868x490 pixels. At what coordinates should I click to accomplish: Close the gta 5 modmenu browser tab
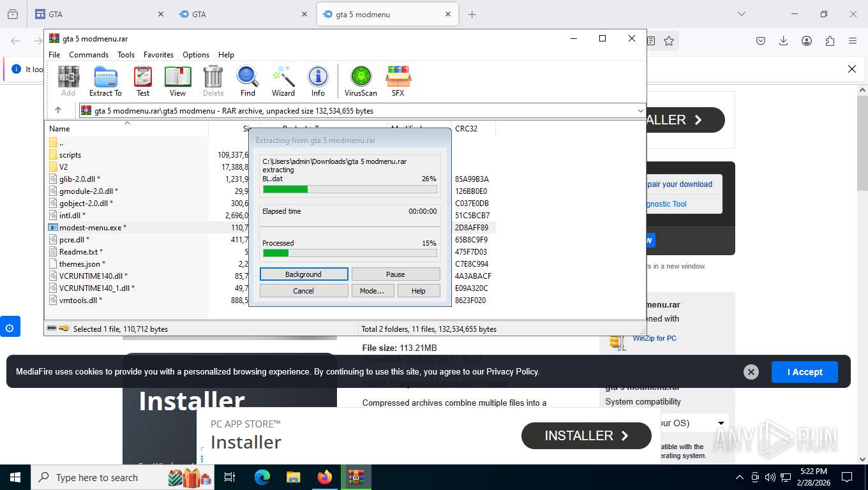click(448, 14)
